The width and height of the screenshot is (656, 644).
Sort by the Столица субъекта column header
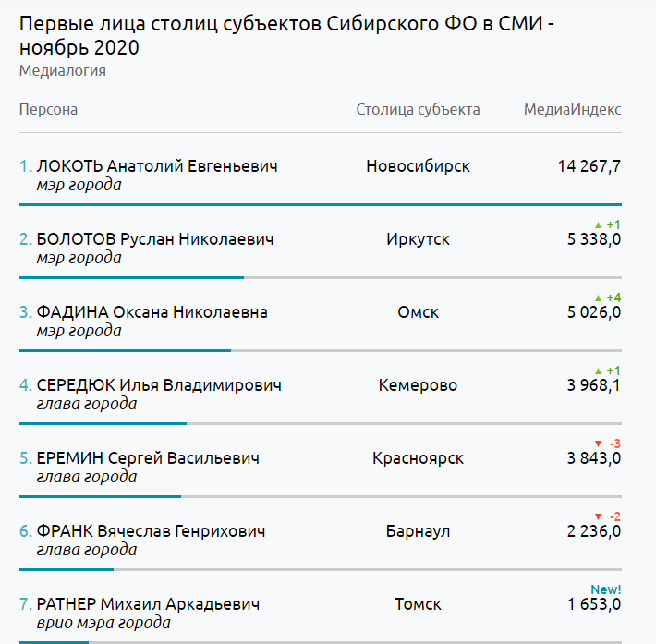(418, 110)
